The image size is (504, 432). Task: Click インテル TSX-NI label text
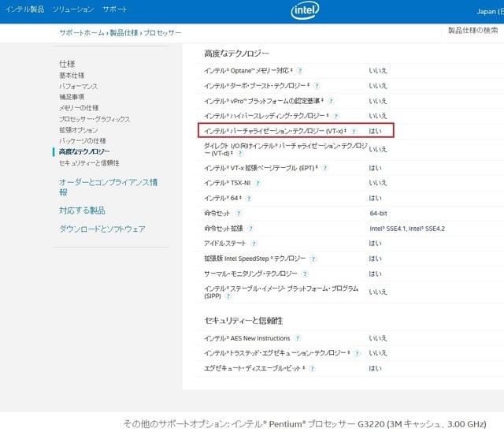coord(228,183)
